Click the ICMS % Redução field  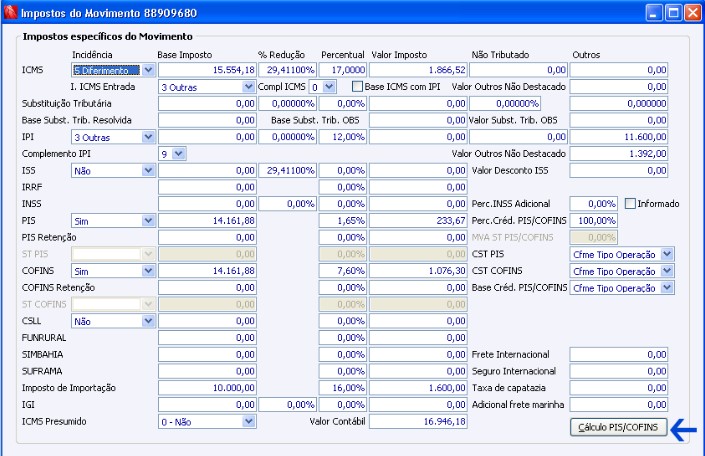287,70
